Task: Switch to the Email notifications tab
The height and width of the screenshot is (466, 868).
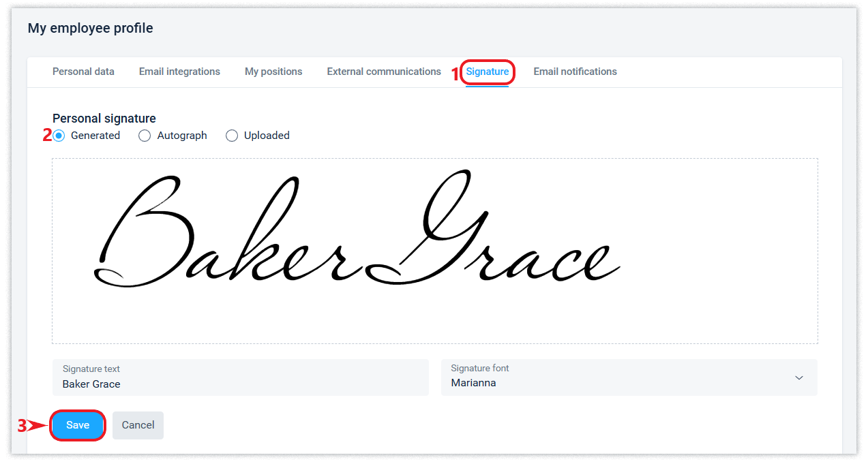Action: pos(575,72)
